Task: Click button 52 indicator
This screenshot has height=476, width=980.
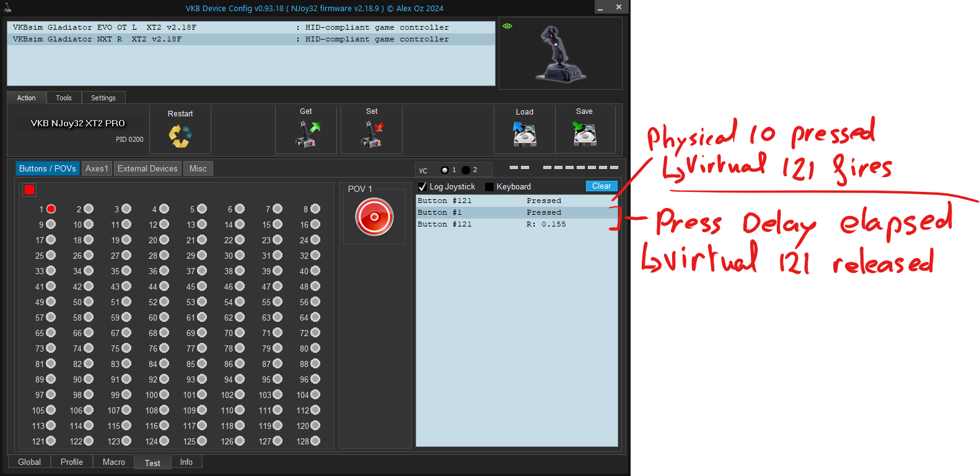Action: (164, 302)
